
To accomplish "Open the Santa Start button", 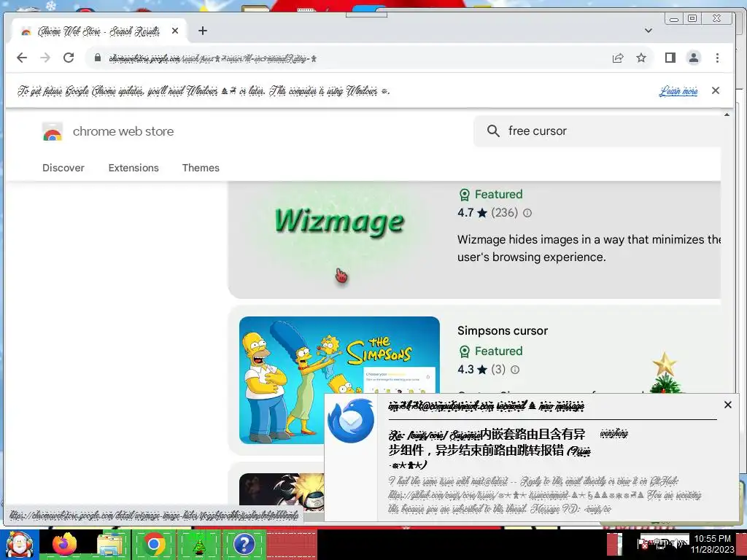I will coord(19,545).
